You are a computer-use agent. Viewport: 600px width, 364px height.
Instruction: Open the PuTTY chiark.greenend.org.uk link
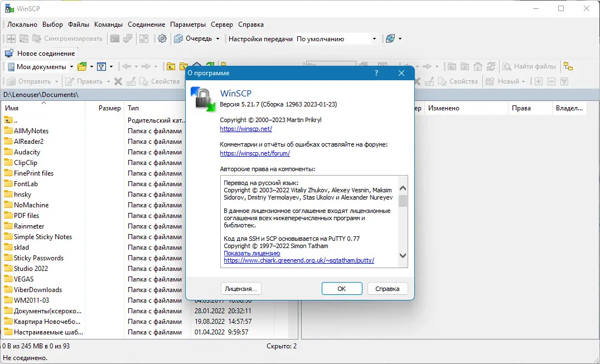click(x=299, y=260)
